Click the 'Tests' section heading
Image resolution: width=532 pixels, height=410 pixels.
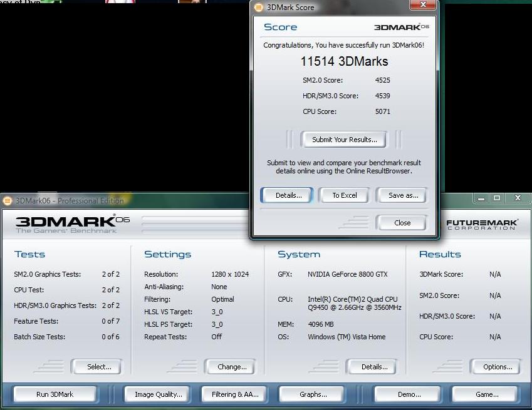(30, 255)
